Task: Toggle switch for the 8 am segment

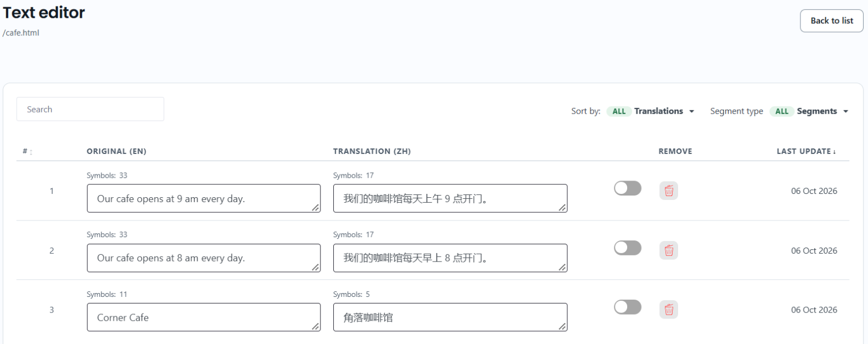Action: 628,248
